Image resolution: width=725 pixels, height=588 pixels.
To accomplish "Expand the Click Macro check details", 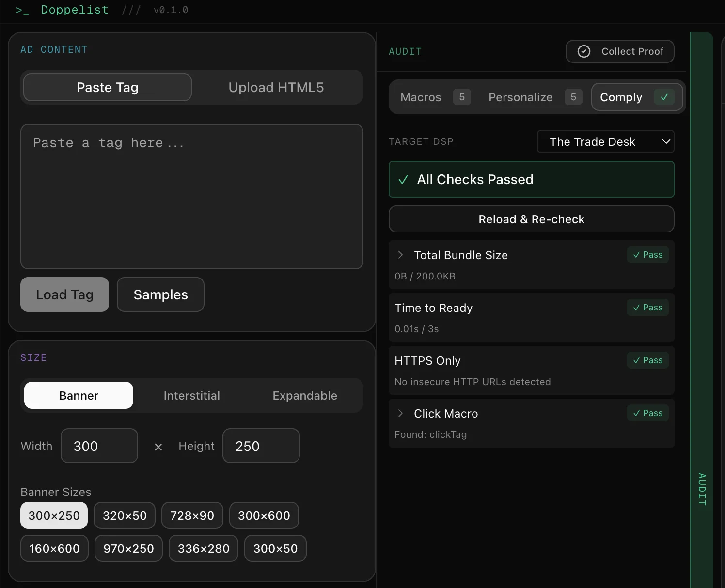I will pyautogui.click(x=400, y=413).
